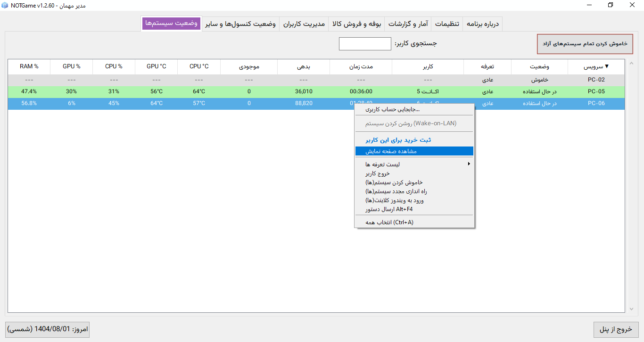Click inside the 'جستجوی کاربر' search field
This screenshot has width=644, height=342.
coord(364,43)
